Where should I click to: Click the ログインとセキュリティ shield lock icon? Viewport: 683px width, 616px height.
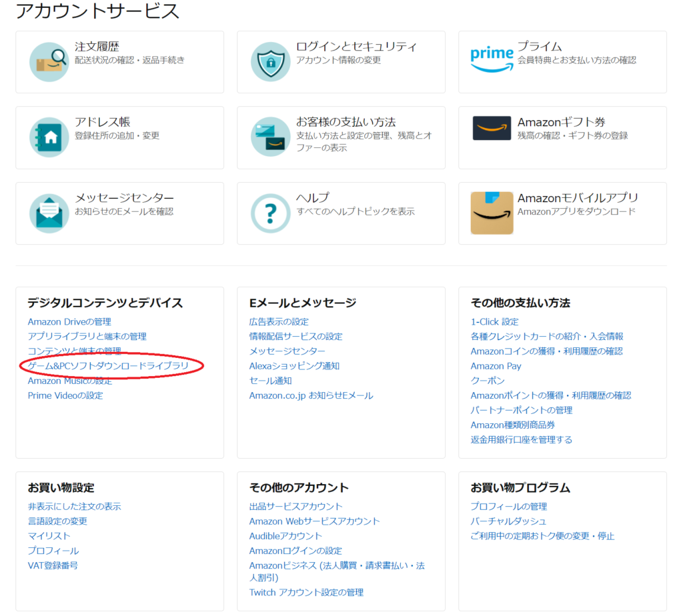coord(271,62)
